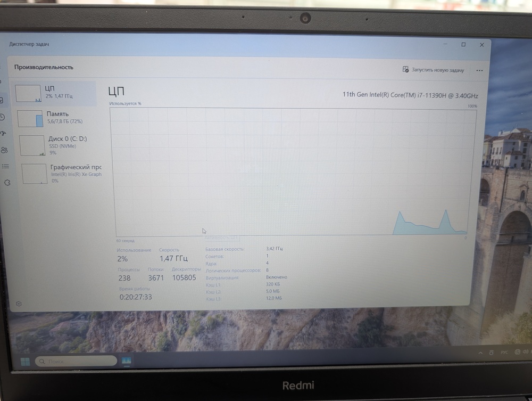The height and width of the screenshot is (401, 532).
Task: Click the Производительность page heading
Action: pos(44,67)
